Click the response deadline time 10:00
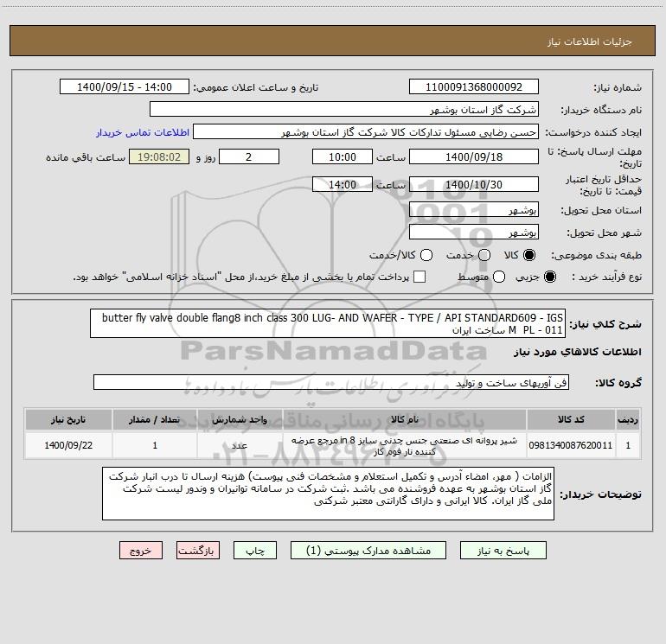The width and height of the screenshot is (666, 644). 343,156
